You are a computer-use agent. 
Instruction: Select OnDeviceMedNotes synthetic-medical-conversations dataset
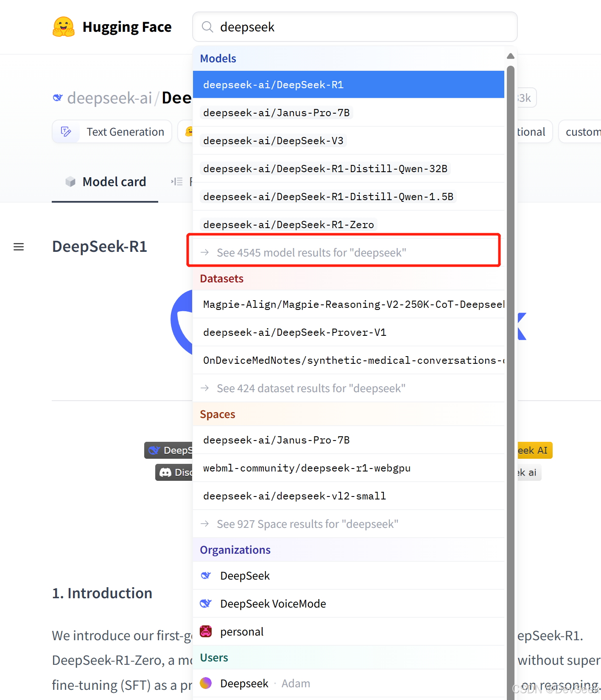click(349, 360)
